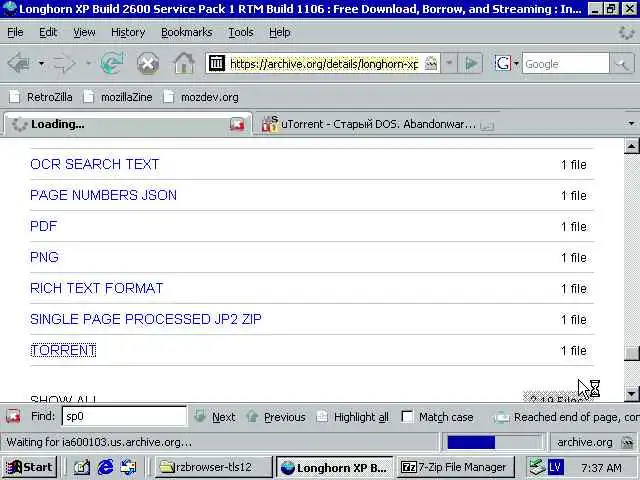Image resolution: width=640 pixels, height=480 pixels.
Task: Click the Google search input box
Action: click(566, 64)
